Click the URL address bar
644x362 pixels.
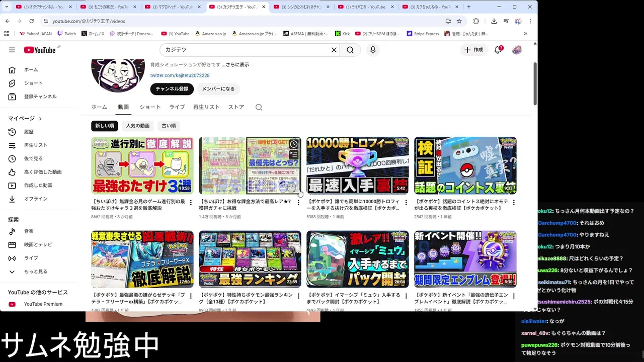click(242, 21)
